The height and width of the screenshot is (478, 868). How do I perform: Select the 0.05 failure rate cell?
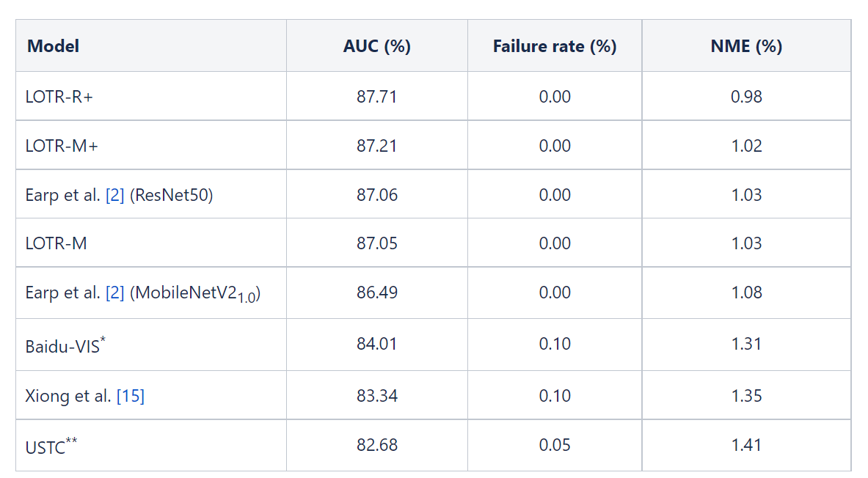[x=554, y=445]
